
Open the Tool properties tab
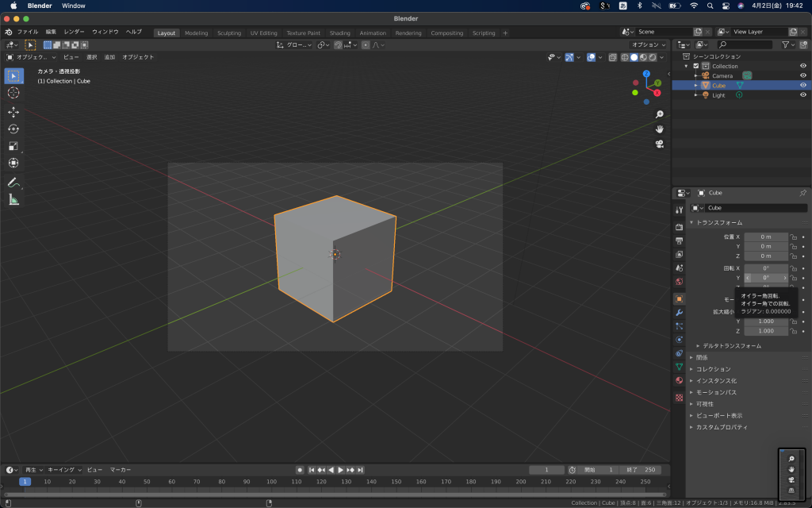pyautogui.click(x=679, y=210)
